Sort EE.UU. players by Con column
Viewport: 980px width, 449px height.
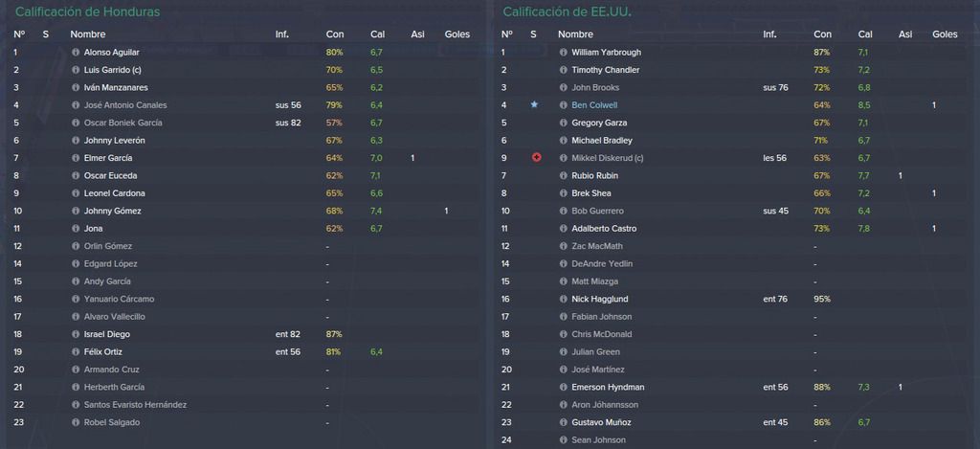[822, 34]
